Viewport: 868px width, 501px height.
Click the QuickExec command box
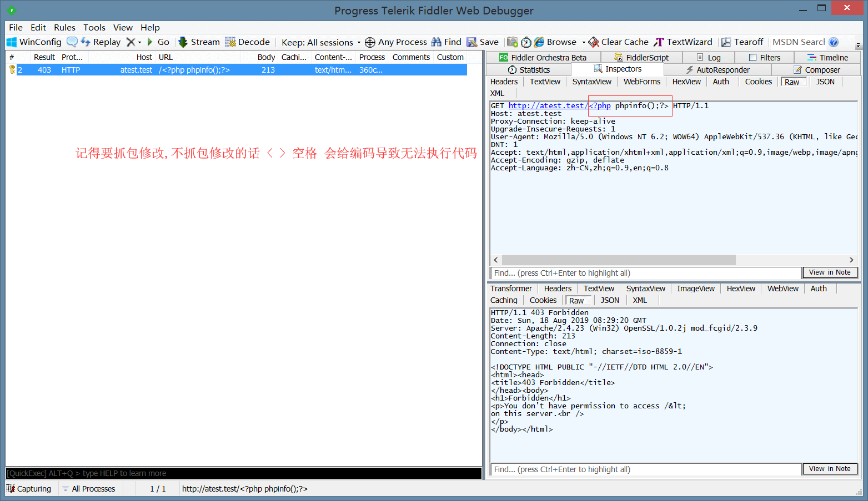point(244,473)
